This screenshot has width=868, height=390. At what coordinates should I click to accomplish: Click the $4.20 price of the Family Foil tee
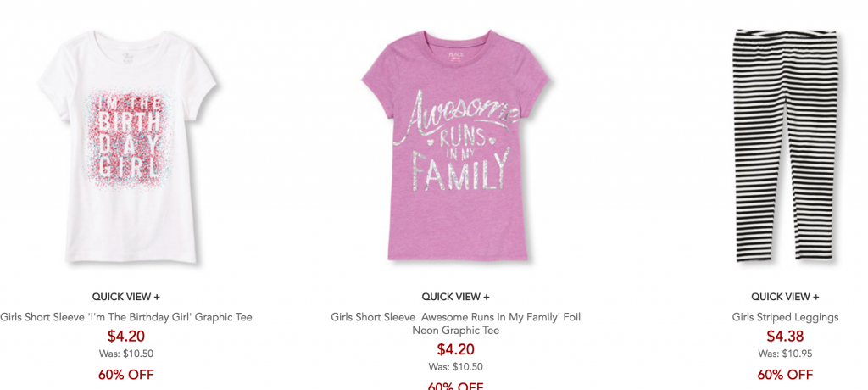click(455, 349)
